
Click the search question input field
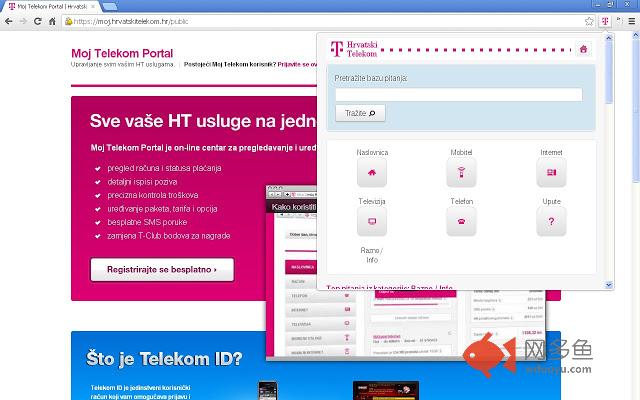pos(459,95)
